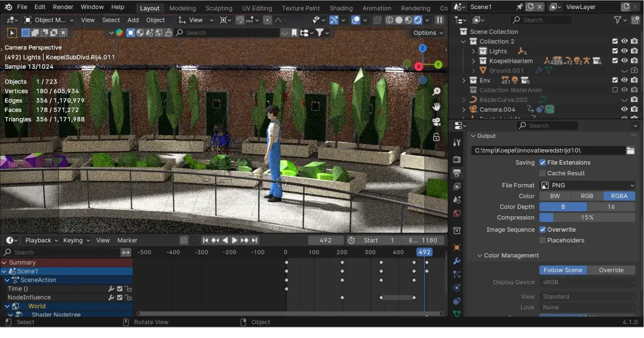Uncheck the Overwrite checkbox
The image size is (644, 338).
pos(543,230)
